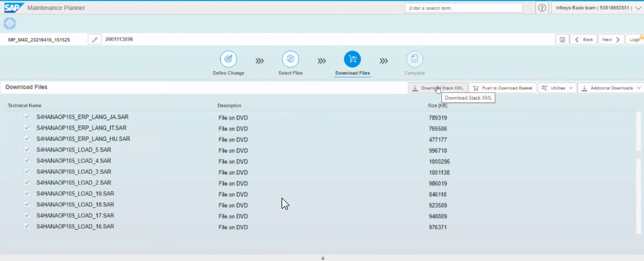Click file name S4HANAOP105_LOAD_19.SAR
Image resolution: width=644 pixels, height=261 pixels.
point(75,193)
